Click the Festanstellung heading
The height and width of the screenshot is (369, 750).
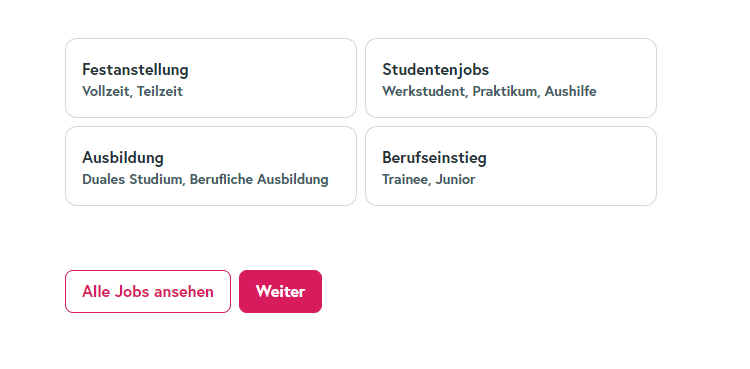pos(135,70)
